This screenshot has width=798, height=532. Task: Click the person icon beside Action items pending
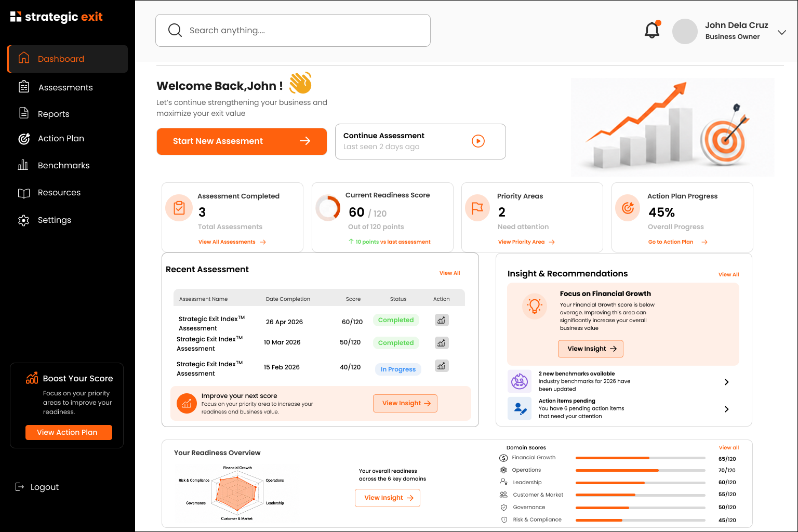point(520,408)
